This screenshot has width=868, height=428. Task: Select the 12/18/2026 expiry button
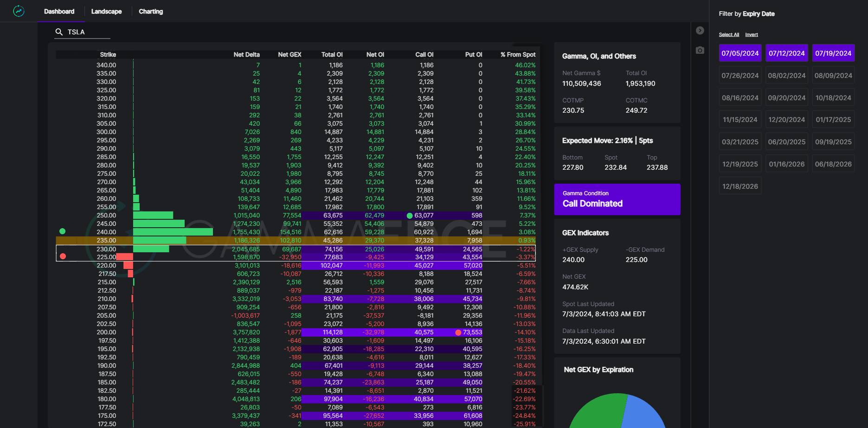(740, 186)
